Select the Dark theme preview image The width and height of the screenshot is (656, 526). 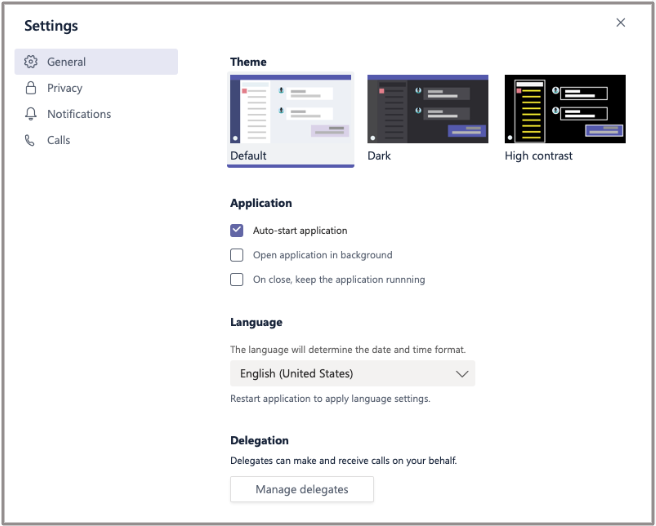click(428, 110)
